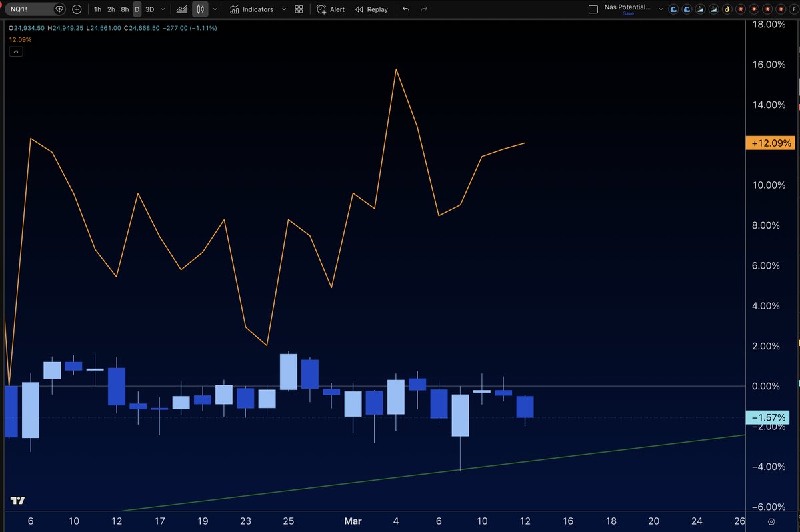Click the diamond icon inside symbol box
The height and width of the screenshot is (532, 800).
coord(59,9)
